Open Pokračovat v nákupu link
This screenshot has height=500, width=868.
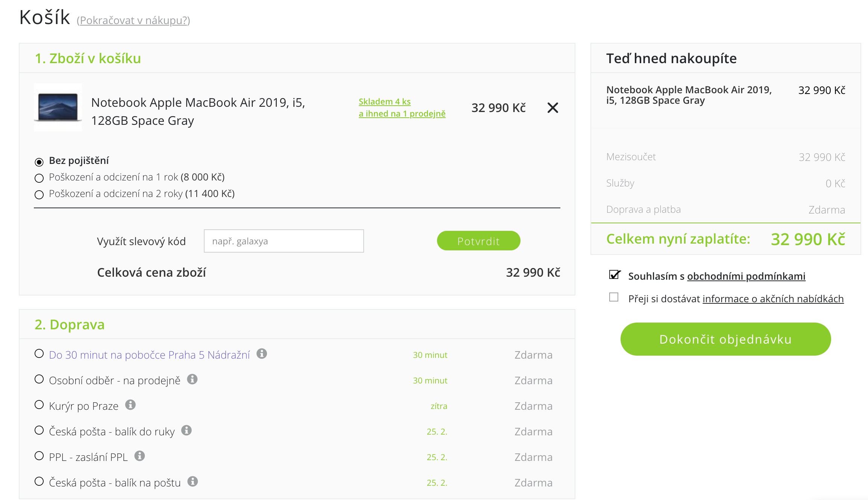tap(134, 20)
